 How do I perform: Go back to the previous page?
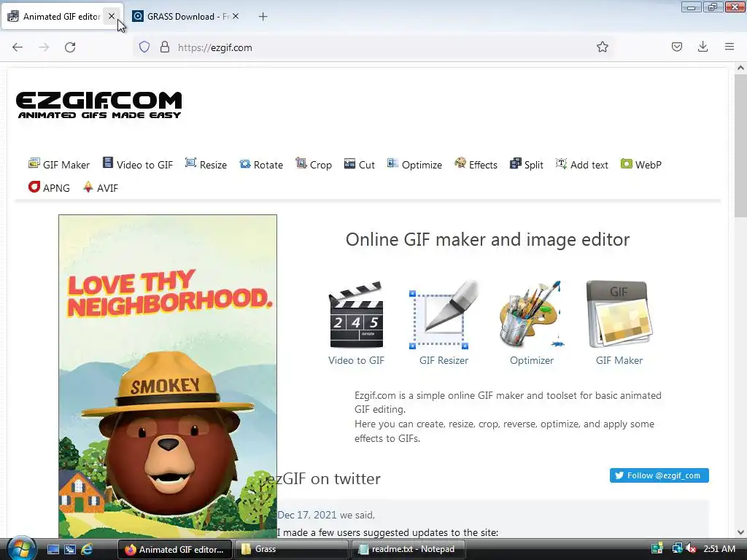[18, 47]
